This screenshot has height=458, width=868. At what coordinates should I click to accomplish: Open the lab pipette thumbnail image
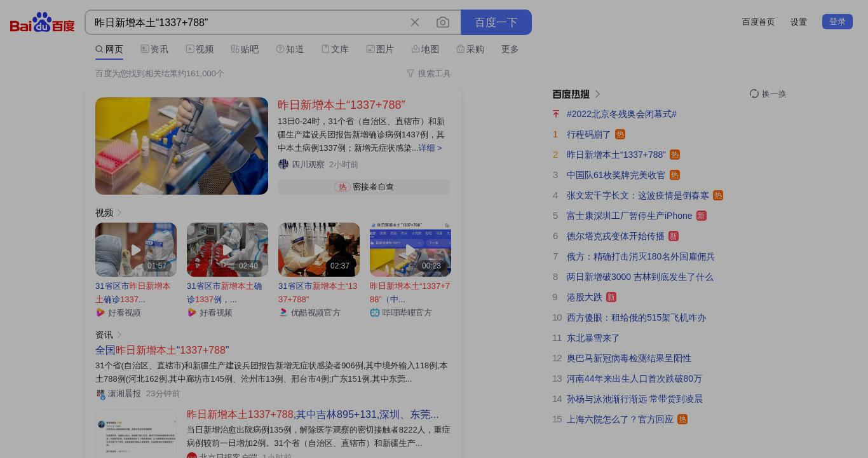click(182, 146)
